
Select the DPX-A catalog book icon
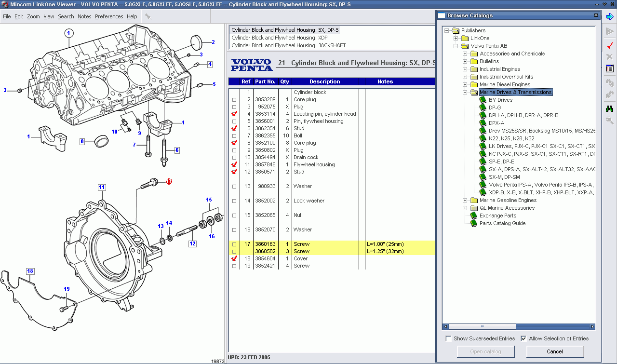(x=483, y=123)
